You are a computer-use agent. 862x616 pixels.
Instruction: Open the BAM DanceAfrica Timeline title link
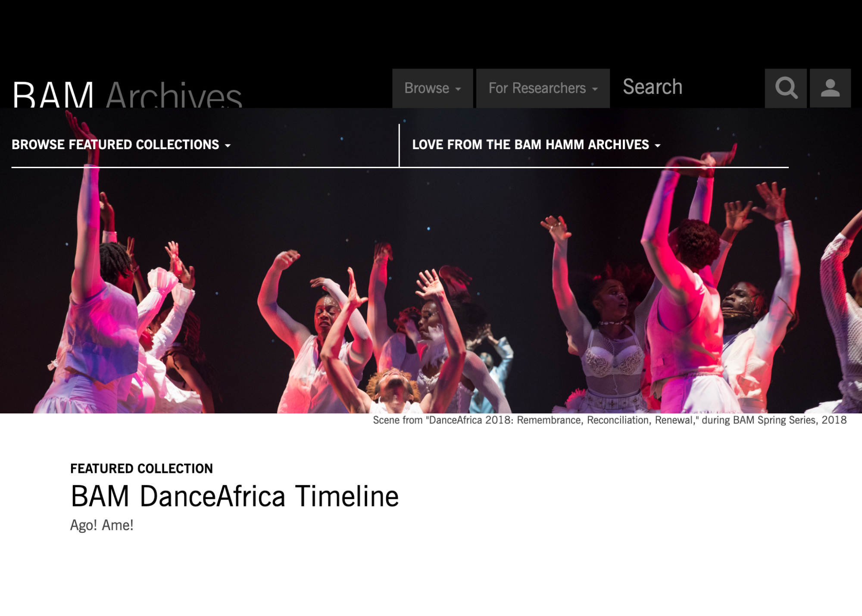pyautogui.click(x=234, y=496)
